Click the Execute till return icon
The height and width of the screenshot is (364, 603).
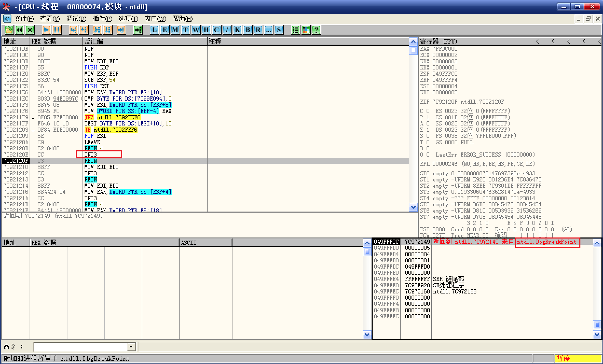121,30
